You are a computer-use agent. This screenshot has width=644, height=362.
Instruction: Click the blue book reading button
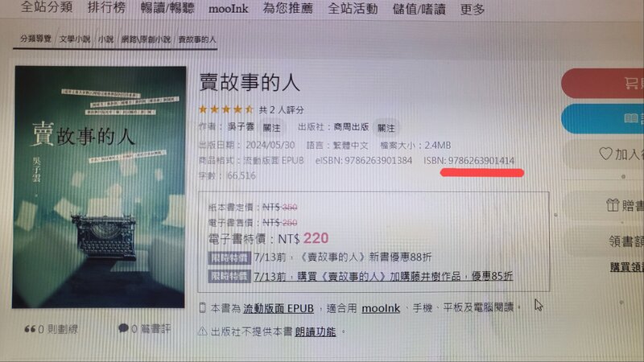[602, 119]
